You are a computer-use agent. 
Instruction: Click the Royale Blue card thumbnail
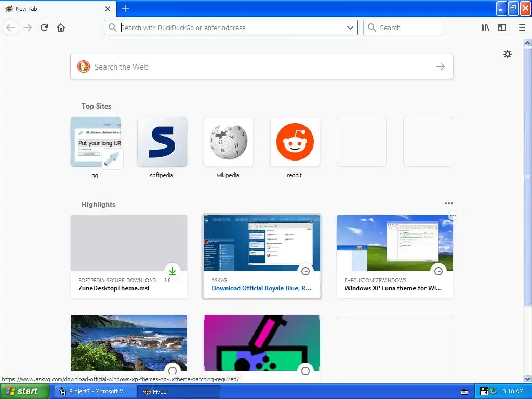pos(262,243)
